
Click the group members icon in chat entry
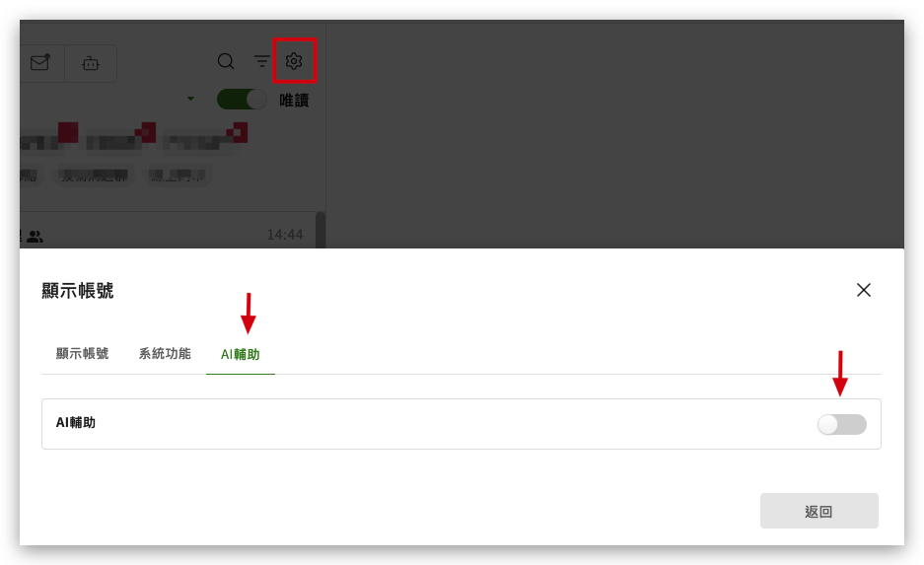[x=35, y=237]
